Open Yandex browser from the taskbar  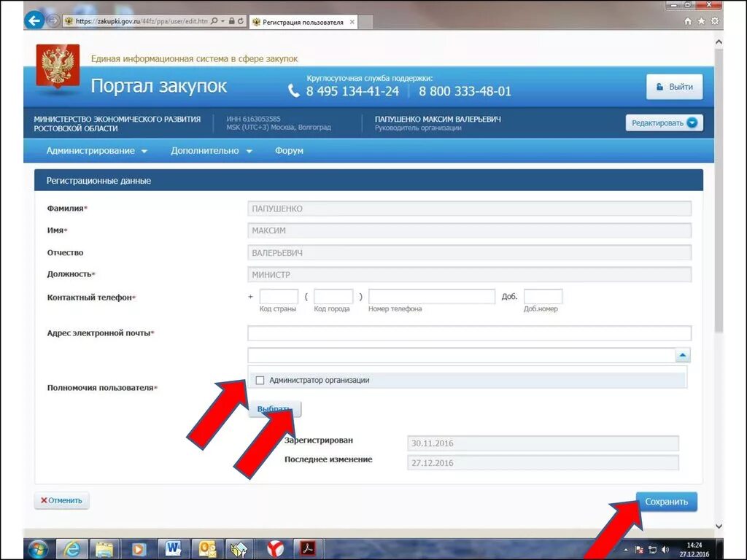tap(275, 550)
